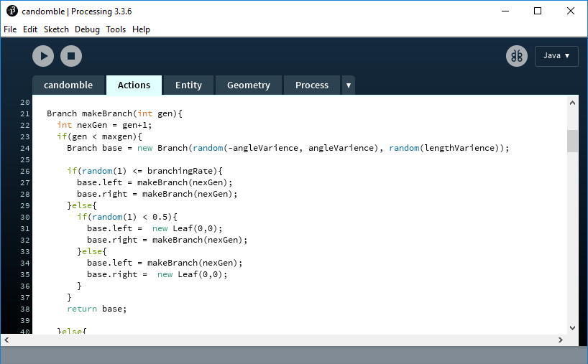Expand the tab options arrow

coord(349,85)
